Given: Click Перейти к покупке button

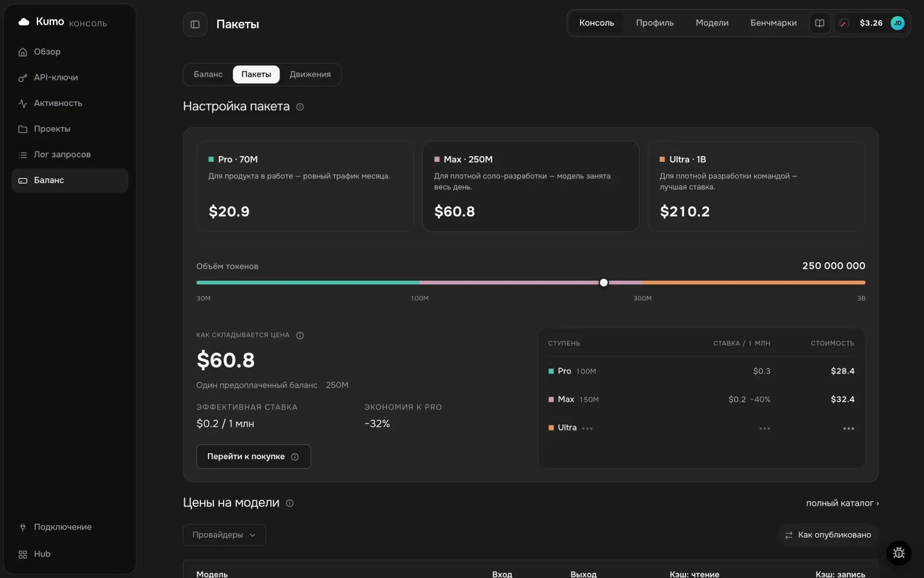Looking at the screenshot, I should point(254,457).
